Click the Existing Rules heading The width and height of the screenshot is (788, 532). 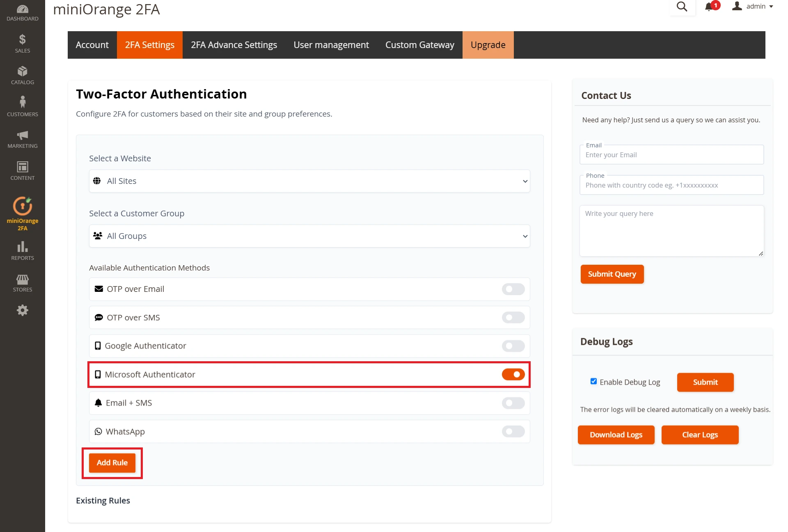pos(103,500)
